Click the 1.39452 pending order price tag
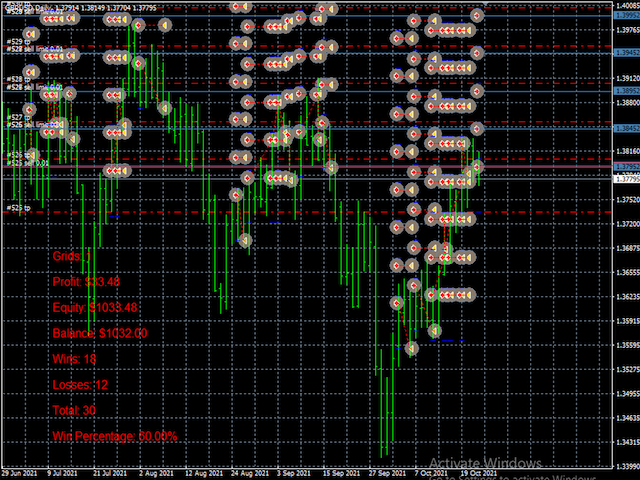Screen dimensions: 640x480 pyautogui.click(x=627, y=53)
